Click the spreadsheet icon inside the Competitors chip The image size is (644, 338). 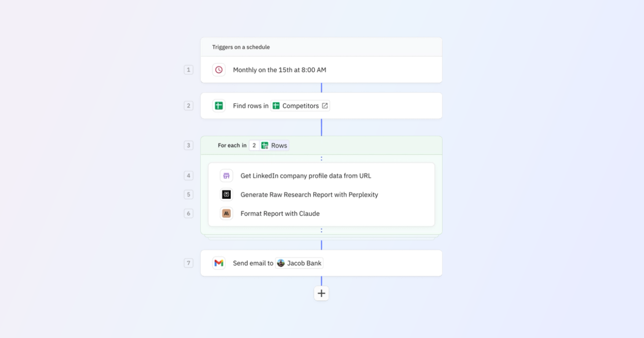tap(277, 105)
